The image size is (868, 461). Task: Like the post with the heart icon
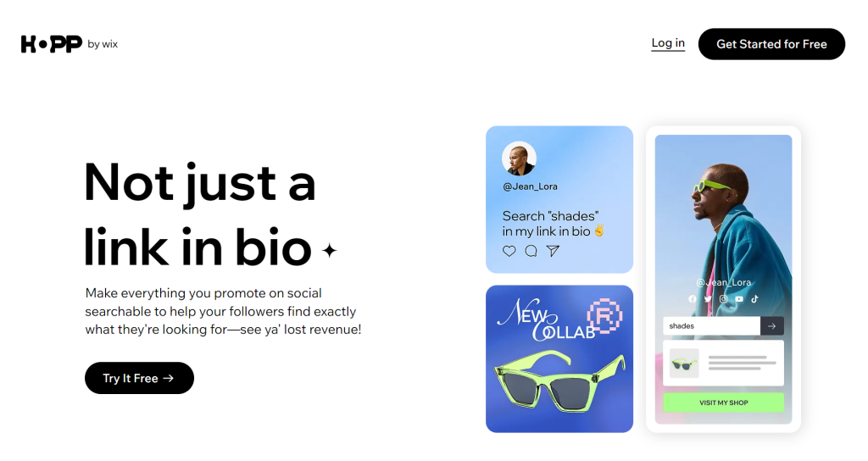[509, 251]
